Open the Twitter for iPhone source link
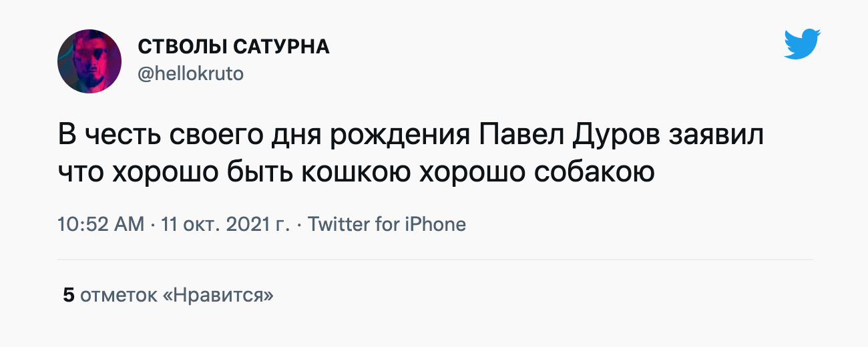 click(x=387, y=224)
